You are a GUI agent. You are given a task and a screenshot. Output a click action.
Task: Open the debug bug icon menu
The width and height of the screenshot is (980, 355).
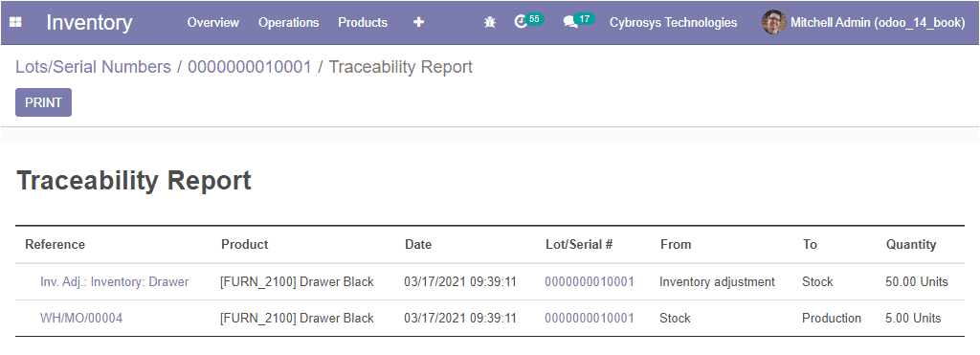click(490, 23)
